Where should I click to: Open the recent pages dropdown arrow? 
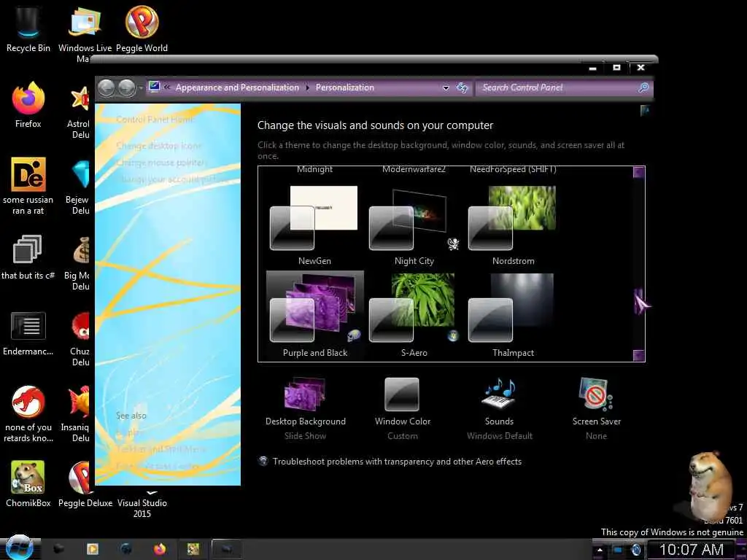click(x=141, y=88)
